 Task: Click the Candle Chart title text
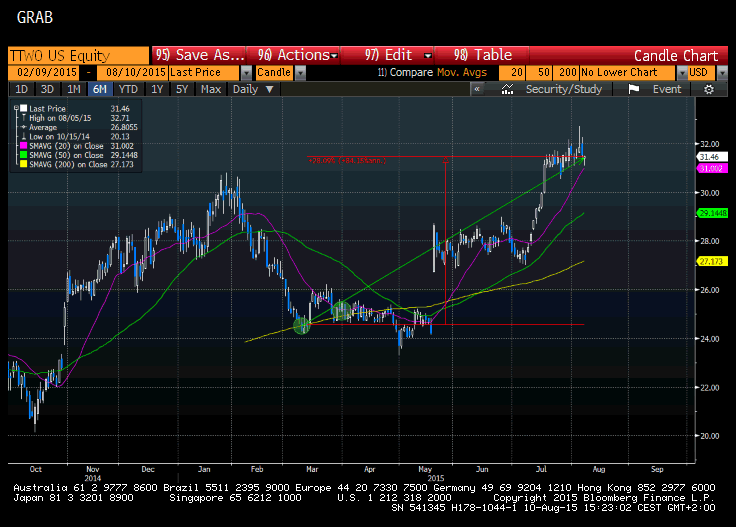(x=675, y=56)
